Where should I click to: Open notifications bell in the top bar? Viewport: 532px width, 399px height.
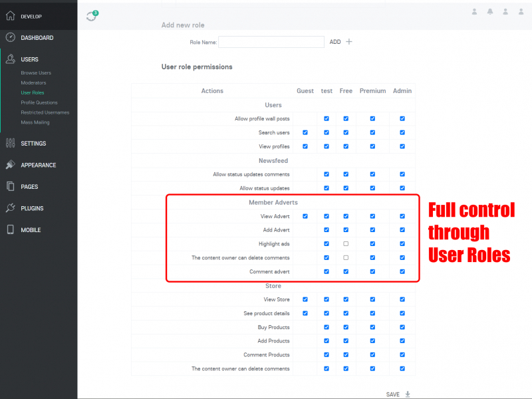tap(490, 11)
